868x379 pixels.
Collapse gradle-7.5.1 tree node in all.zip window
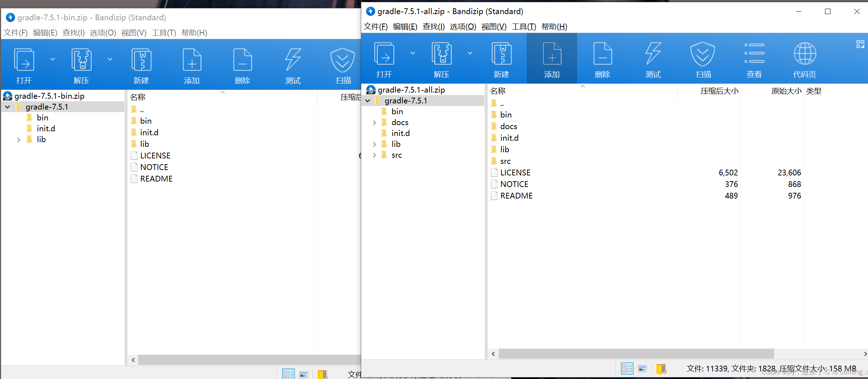click(368, 101)
